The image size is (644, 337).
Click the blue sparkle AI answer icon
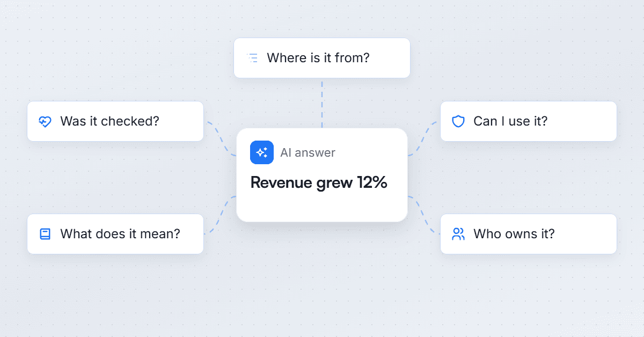[x=262, y=152]
